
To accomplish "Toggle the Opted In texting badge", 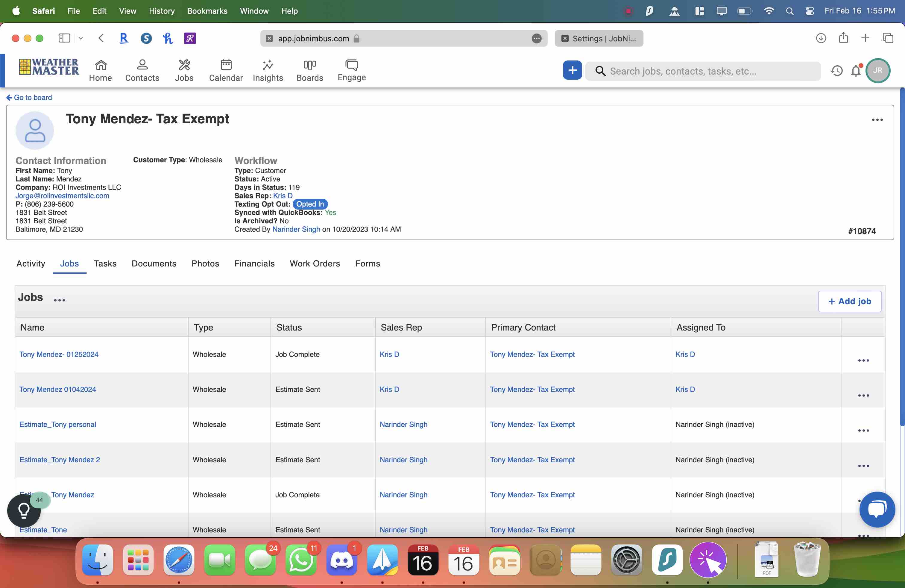I will (x=310, y=204).
